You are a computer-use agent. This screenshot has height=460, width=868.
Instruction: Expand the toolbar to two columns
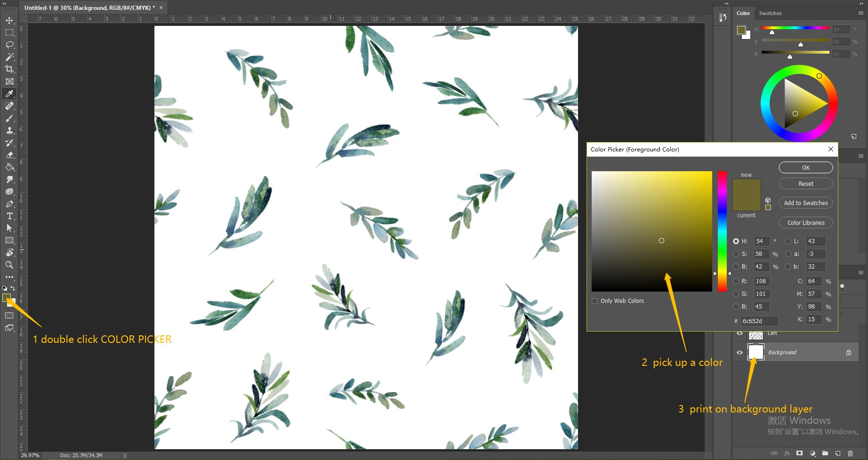[5, 3]
